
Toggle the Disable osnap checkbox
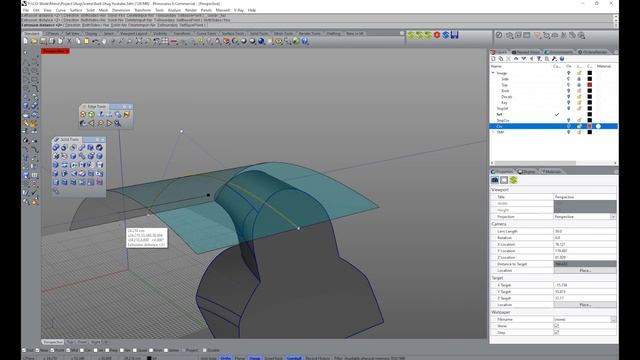click(x=205, y=350)
